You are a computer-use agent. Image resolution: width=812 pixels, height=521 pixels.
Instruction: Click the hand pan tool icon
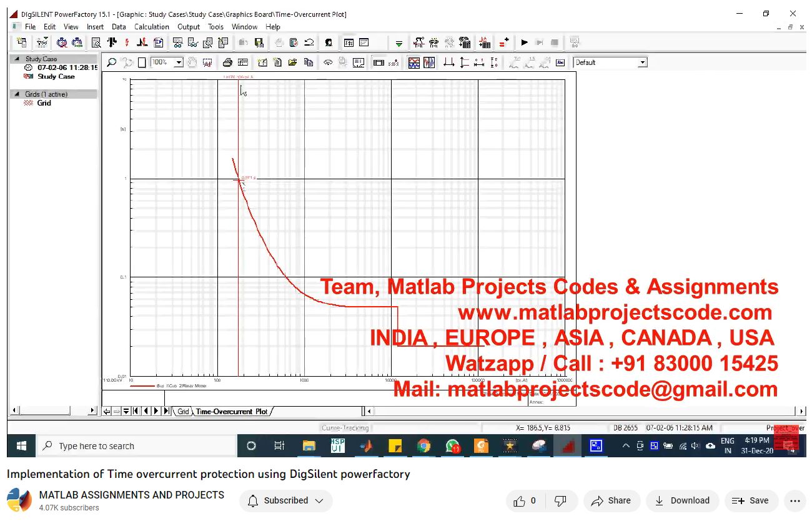coord(192,62)
